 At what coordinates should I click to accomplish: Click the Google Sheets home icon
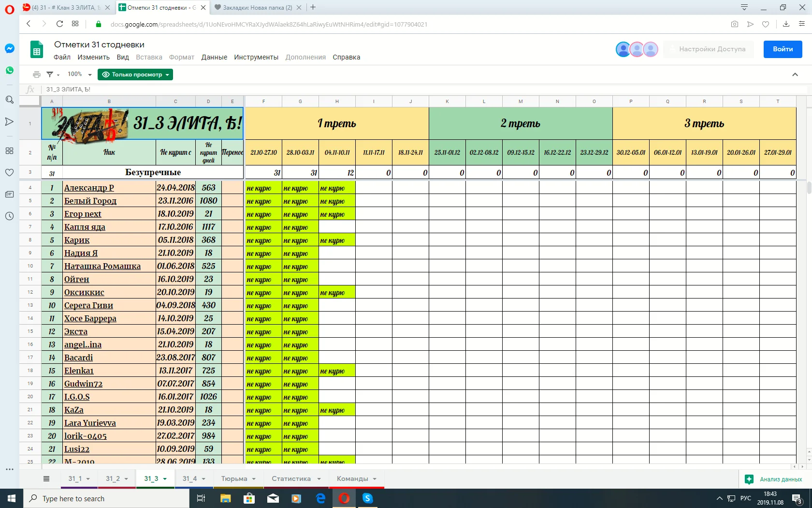pyautogui.click(x=37, y=50)
